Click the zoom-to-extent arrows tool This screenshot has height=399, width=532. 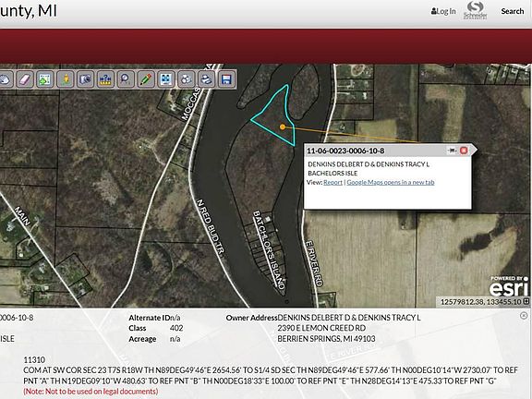tap(166, 79)
